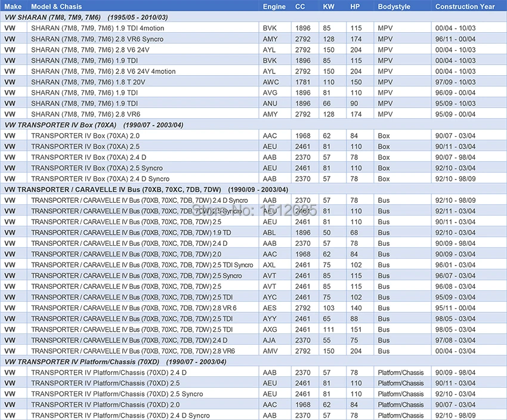
Task: Click construction year 97/08 - 03/04
Action: (455, 340)
